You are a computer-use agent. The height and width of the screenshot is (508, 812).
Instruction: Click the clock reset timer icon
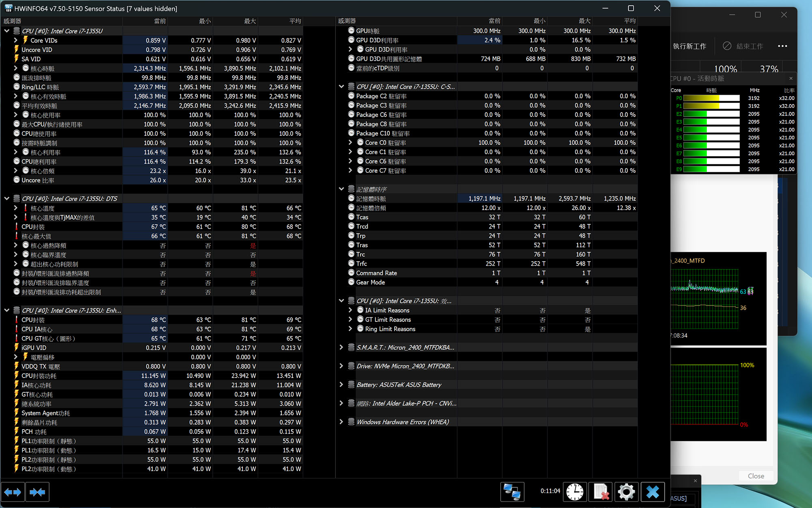tap(574, 492)
